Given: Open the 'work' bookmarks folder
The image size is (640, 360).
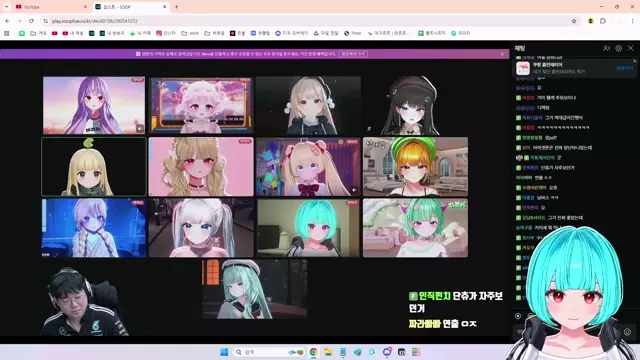Looking at the screenshot, I should pos(190,33).
